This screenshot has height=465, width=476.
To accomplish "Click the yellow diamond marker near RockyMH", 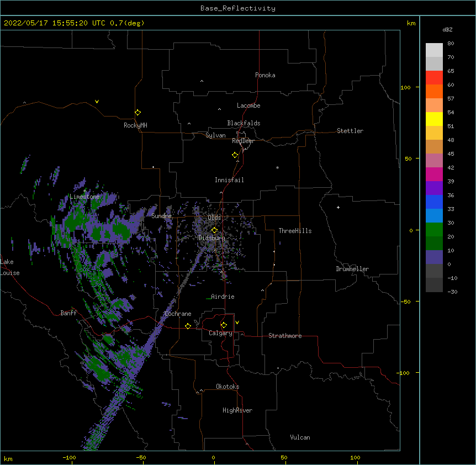I will (x=137, y=113).
